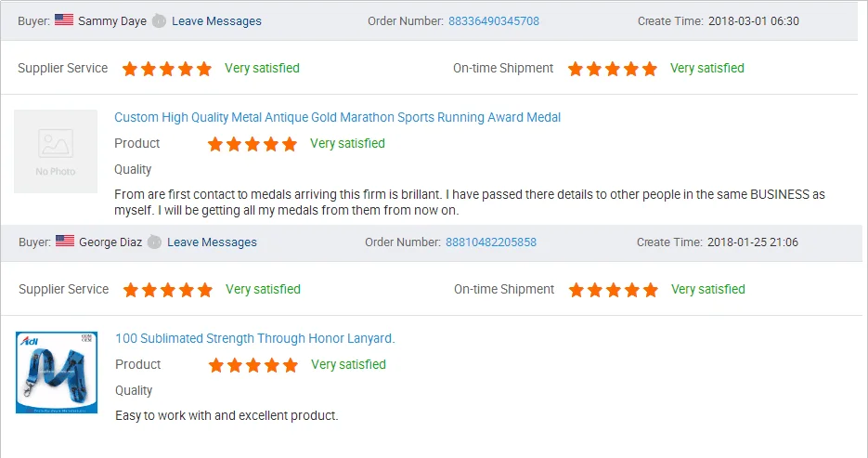
Task: Click Supplier Service stars in George Diaz's review
Action: tap(168, 290)
